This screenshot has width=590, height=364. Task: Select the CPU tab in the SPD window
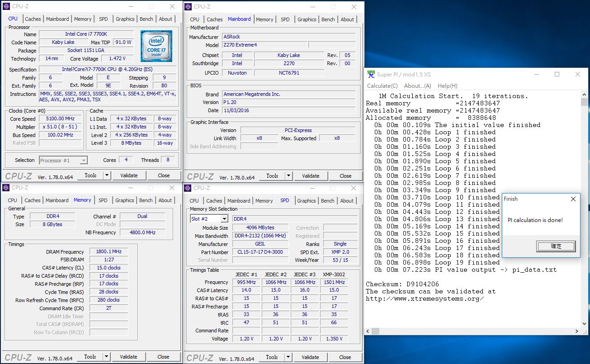click(x=194, y=201)
